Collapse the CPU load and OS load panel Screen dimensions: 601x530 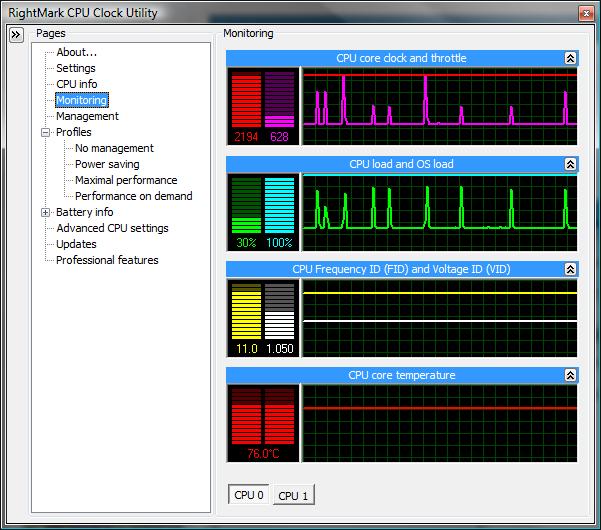(570, 164)
